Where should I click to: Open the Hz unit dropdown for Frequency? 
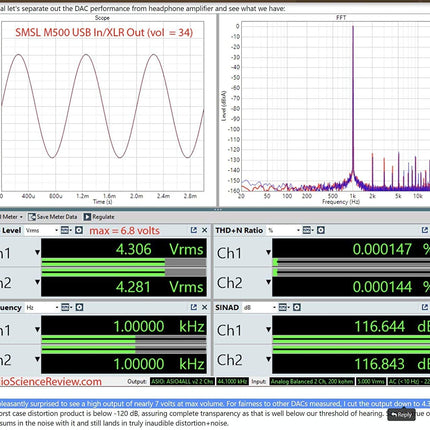point(42,307)
